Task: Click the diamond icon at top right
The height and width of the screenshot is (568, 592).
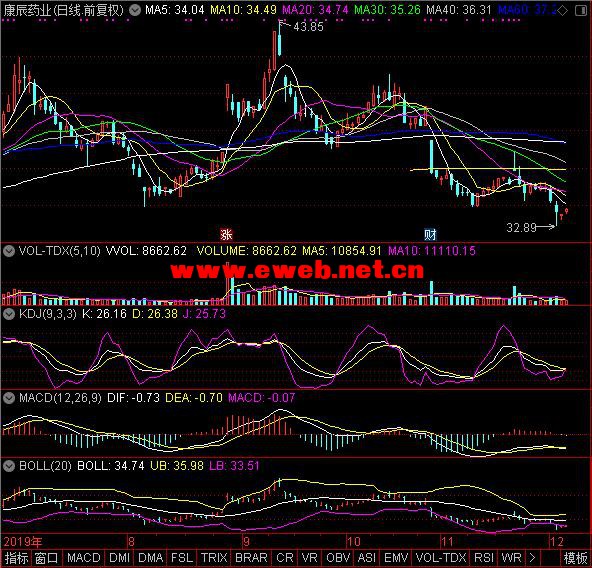Action: (x=563, y=11)
